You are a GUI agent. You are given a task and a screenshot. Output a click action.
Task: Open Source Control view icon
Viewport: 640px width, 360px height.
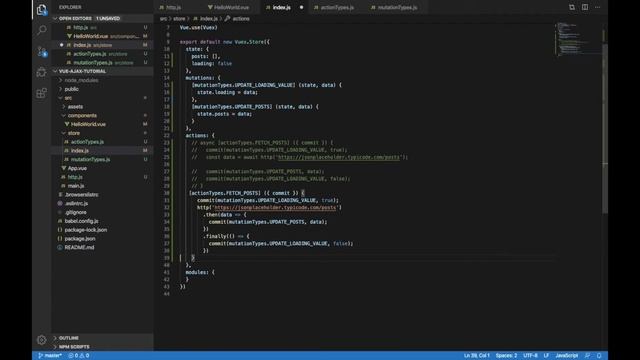(42, 51)
